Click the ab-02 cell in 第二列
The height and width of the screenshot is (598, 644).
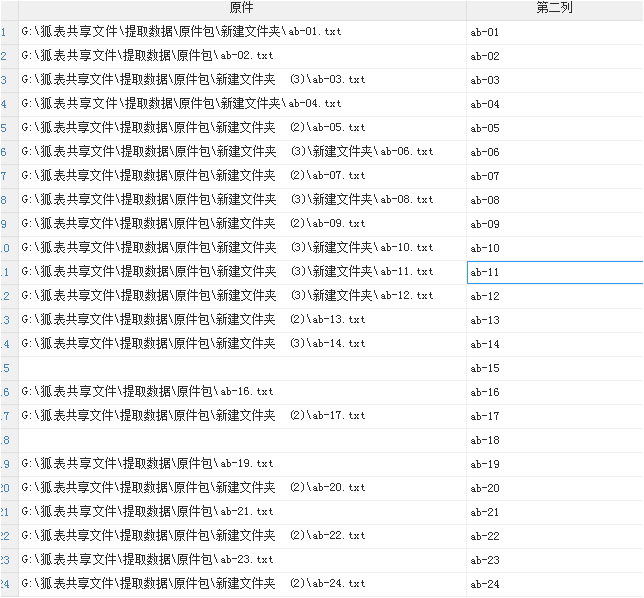554,56
